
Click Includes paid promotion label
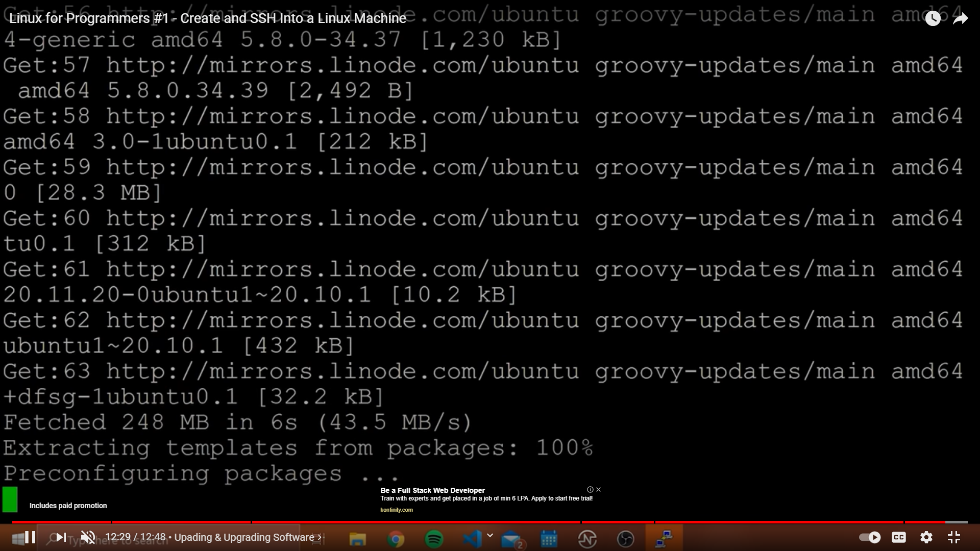[x=68, y=506]
